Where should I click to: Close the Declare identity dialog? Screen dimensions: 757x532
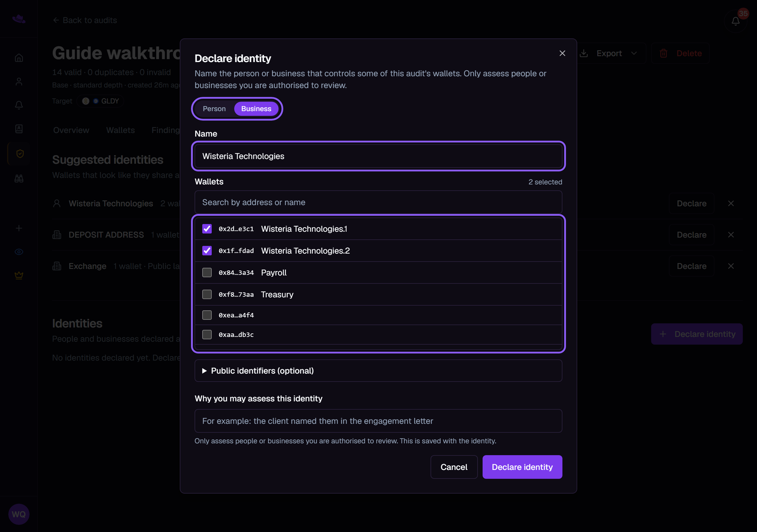pyautogui.click(x=562, y=53)
